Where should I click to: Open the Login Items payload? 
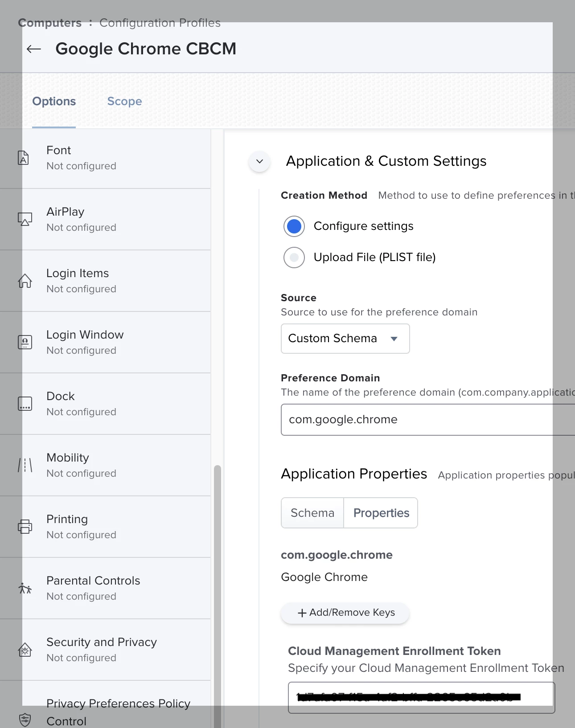click(x=106, y=281)
